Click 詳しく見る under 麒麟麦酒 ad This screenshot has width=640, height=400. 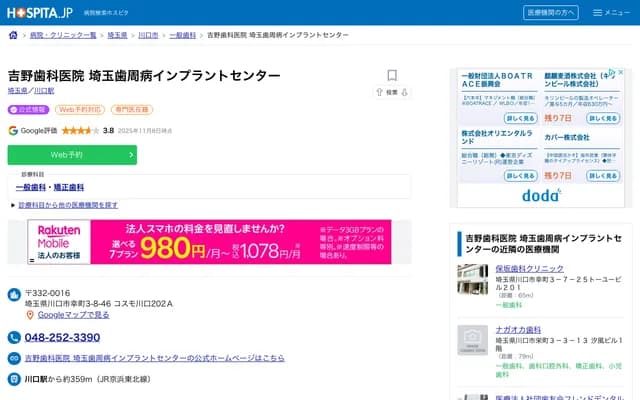tap(603, 118)
